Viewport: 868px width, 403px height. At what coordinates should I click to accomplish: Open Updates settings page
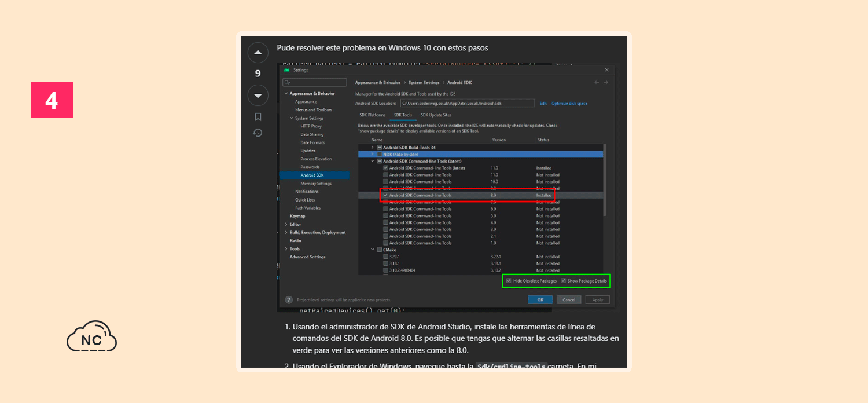308,151
